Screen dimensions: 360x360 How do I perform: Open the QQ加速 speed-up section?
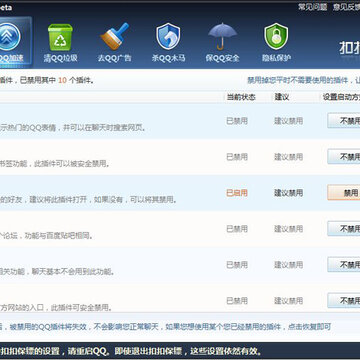click(13, 42)
